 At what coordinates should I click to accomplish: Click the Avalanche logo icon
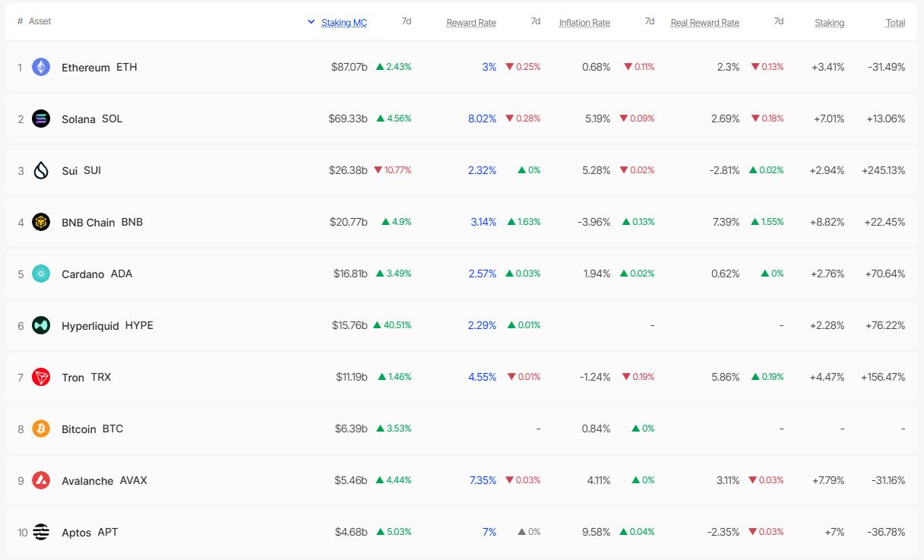click(41, 480)
